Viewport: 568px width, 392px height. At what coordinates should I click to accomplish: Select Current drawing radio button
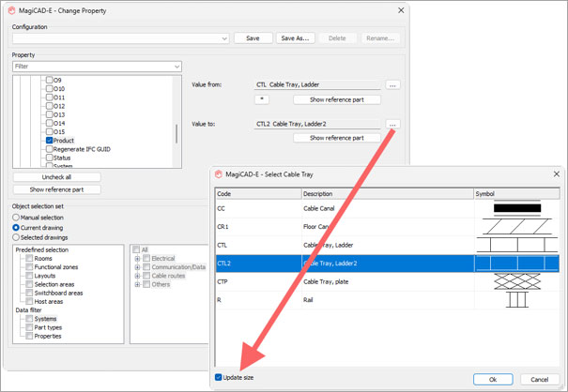pos(16,227)
